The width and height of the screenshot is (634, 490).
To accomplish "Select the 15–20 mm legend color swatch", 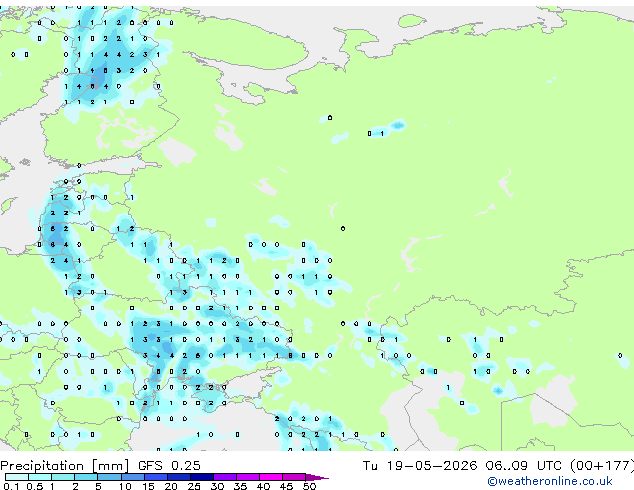I will click(x=156, y=477).
